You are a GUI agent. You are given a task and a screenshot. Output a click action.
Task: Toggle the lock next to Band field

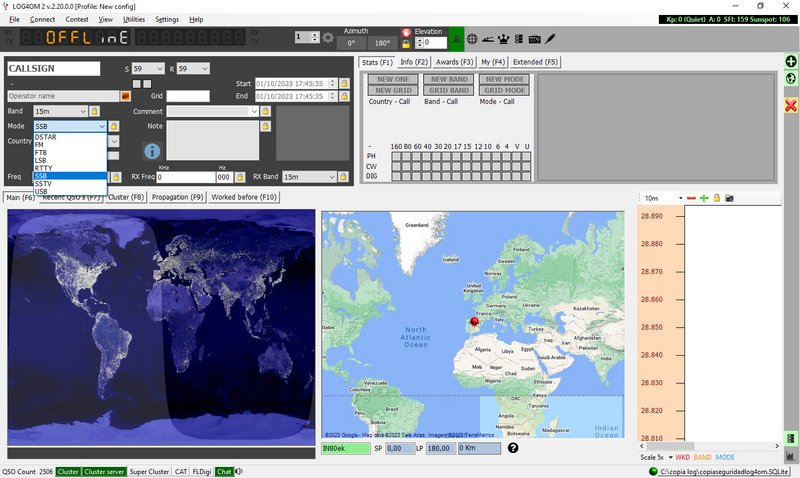pos(94,111)
